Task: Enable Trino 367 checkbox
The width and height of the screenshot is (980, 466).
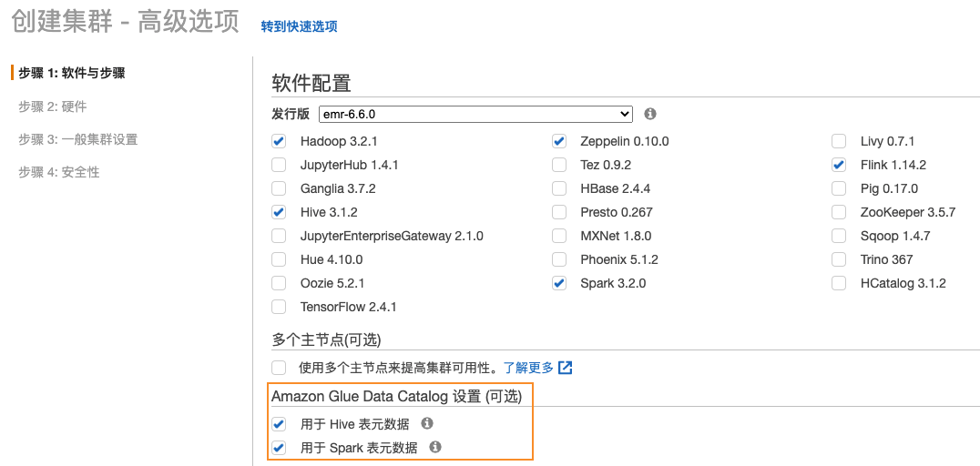Action: pos(839,259)
